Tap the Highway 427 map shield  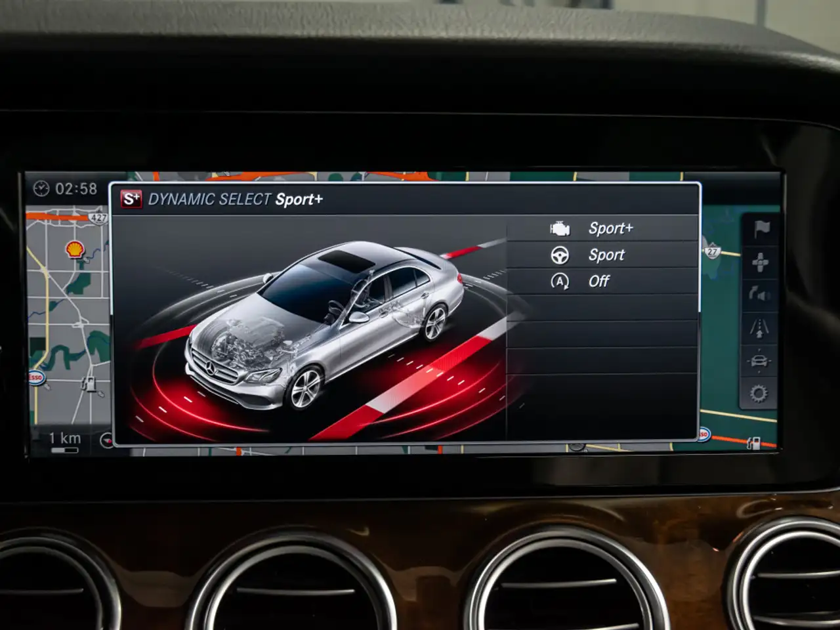[98, 217]
